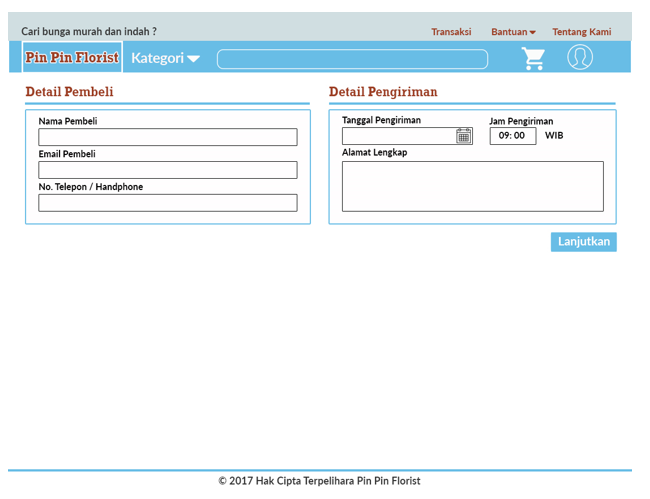
Task: Click the No. Telepon / Handphone field
Action: [x=167, y=203]
